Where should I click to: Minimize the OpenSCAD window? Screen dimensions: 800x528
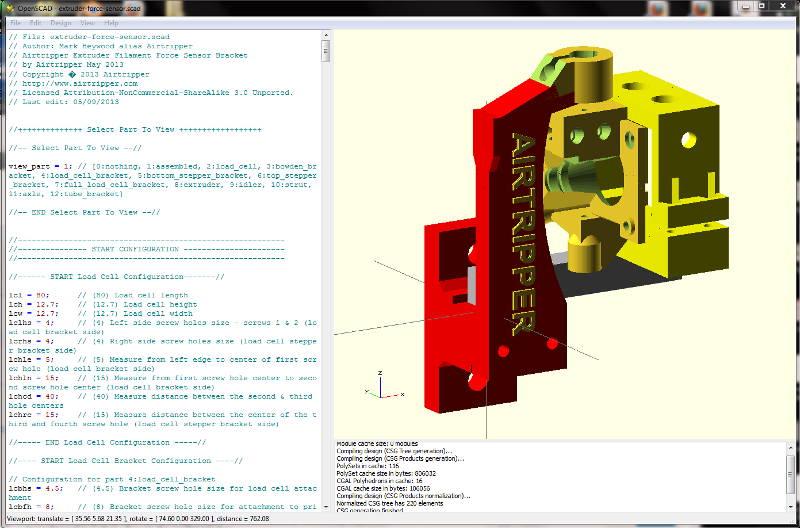(746, 7)
